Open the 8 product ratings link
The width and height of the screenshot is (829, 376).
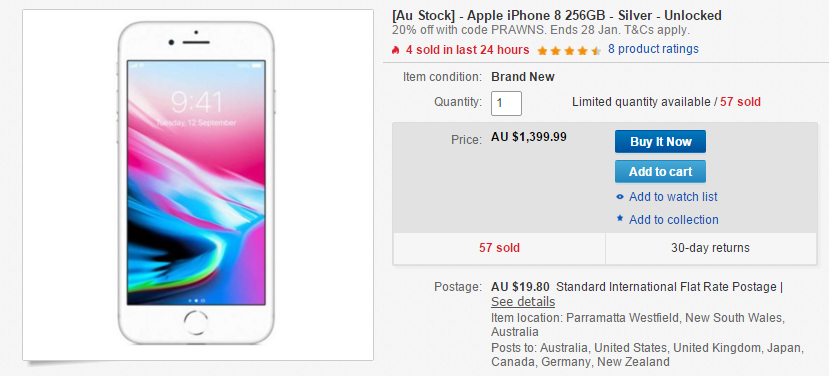pyautogui.click(x=653, y=49)
